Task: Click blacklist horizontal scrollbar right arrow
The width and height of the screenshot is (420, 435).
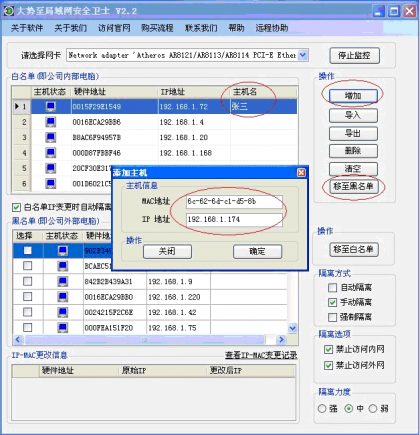Action: click(281, 340)
